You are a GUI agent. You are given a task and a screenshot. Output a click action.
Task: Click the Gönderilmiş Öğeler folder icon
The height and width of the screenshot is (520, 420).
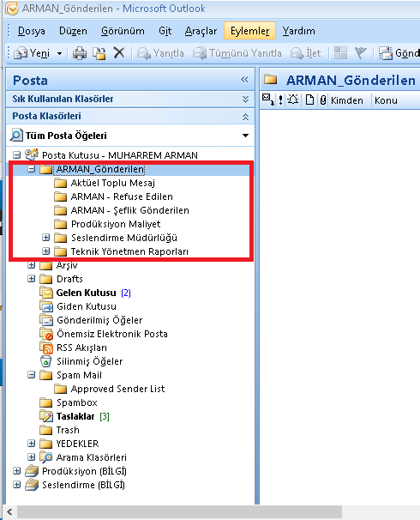point(46,320)
